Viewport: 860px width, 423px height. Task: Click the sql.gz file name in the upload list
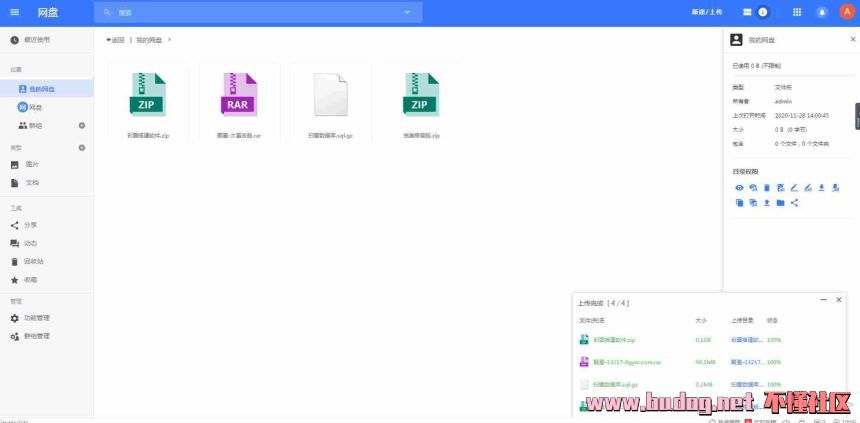[x=615, y=385]
